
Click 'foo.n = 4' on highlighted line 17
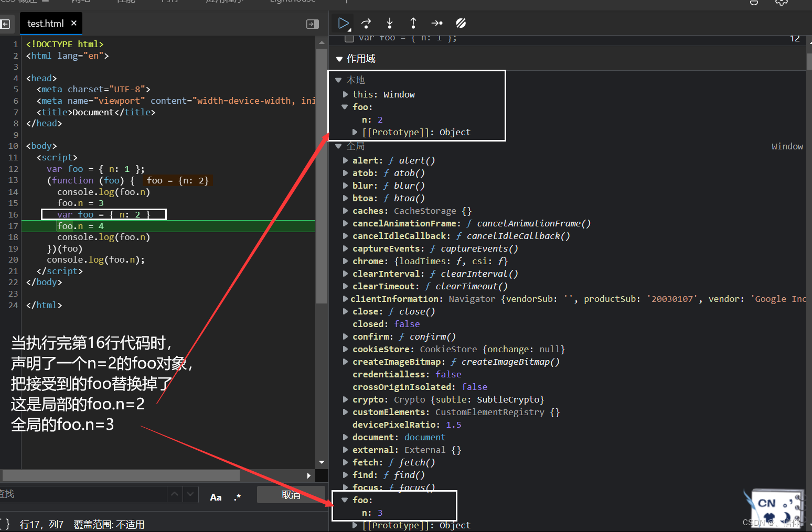click(x=80, y=226)
